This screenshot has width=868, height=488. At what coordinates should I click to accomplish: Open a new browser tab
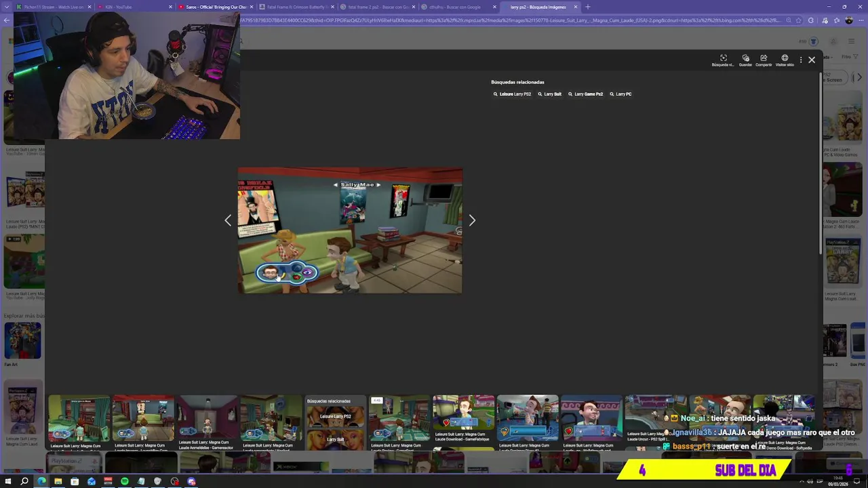[x=587, y=7]
